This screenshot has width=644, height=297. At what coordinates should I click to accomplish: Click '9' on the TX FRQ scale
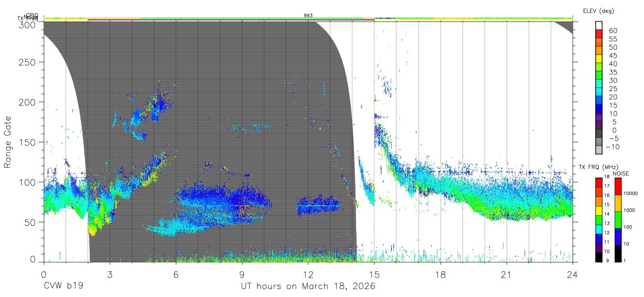pos(608,260)
